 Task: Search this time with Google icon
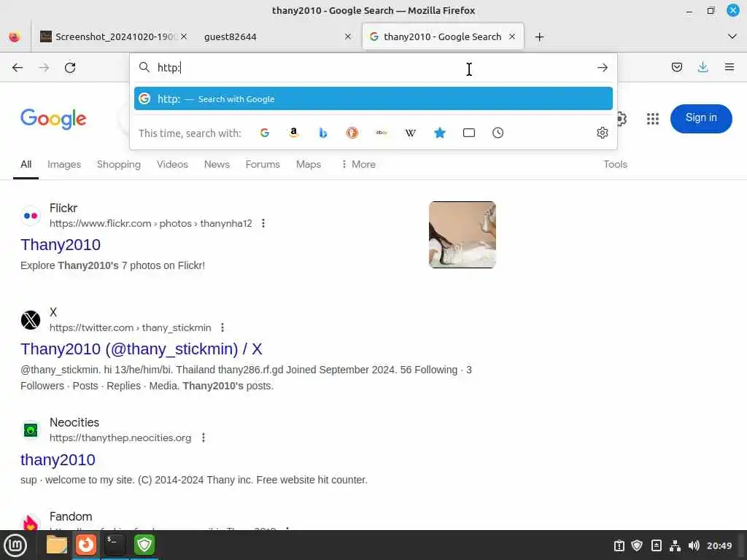click(265, 133)
